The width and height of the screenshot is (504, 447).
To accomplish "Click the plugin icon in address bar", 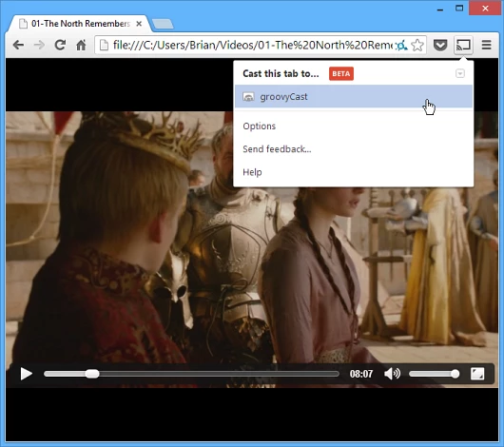I will point(401,46).
